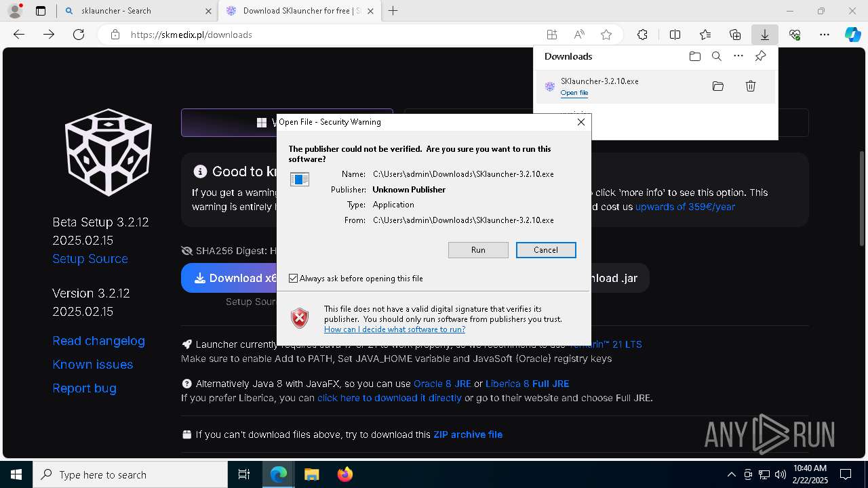Launch Firefox from the taskbar
Image resolution: width=868 pixels, height=488 pixels.
click(x=344, y=475)
